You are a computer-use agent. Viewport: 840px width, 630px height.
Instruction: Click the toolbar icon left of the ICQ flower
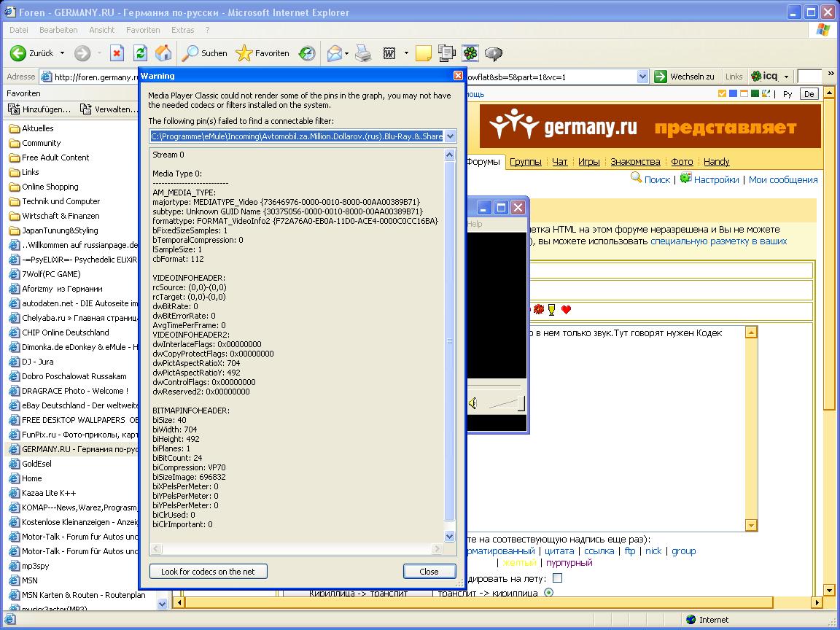click(x=447, y=53)
